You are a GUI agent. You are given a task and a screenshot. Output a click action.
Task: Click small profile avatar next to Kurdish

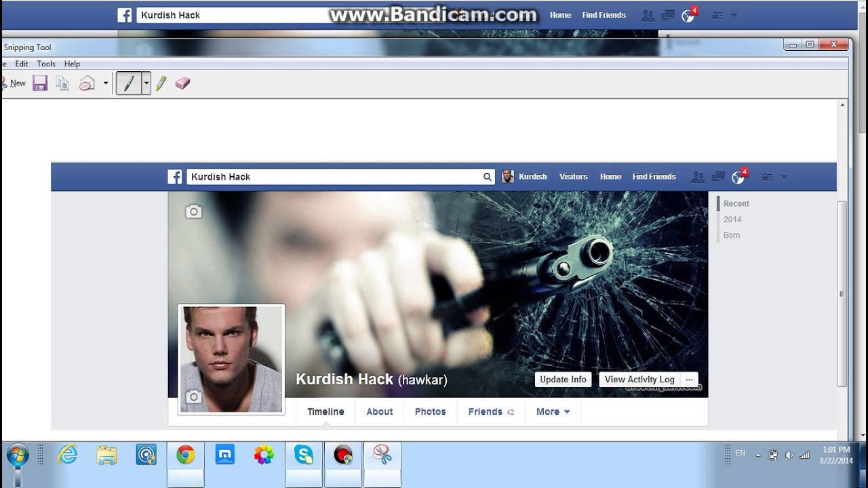pos(507,177)
